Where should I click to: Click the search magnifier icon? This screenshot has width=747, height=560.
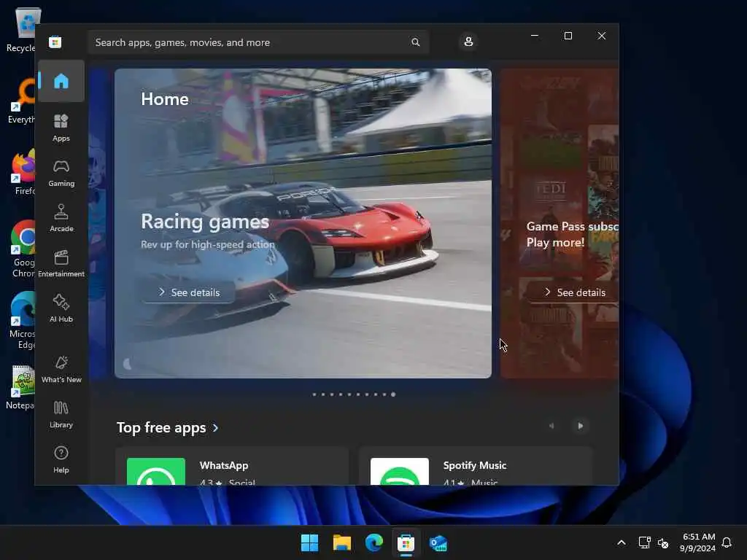[415, 42]
